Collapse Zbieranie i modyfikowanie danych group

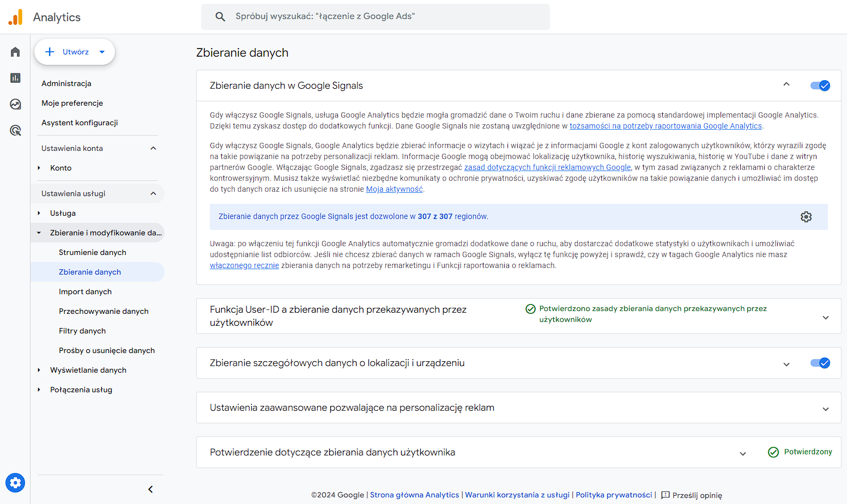click(x=39, y=233)
